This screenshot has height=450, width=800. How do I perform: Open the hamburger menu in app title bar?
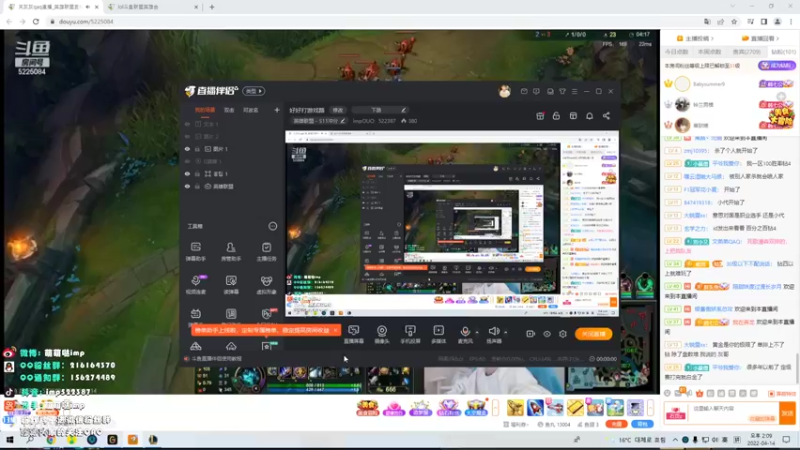click(x=574, y=91)
